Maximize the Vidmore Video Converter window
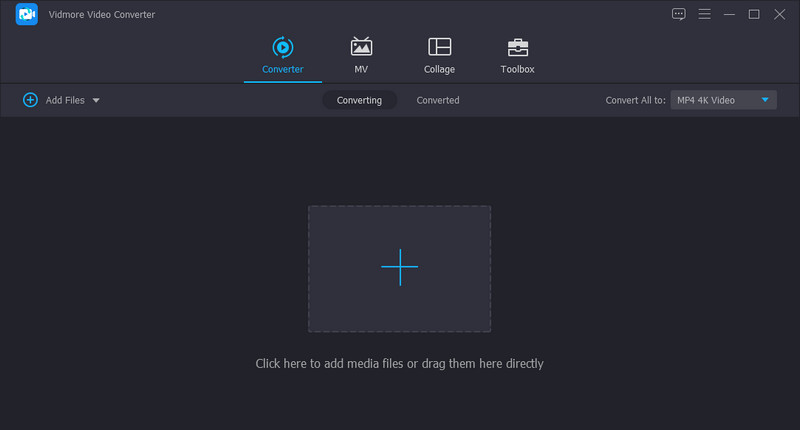800x430 pixels. (x=754, y=14)
